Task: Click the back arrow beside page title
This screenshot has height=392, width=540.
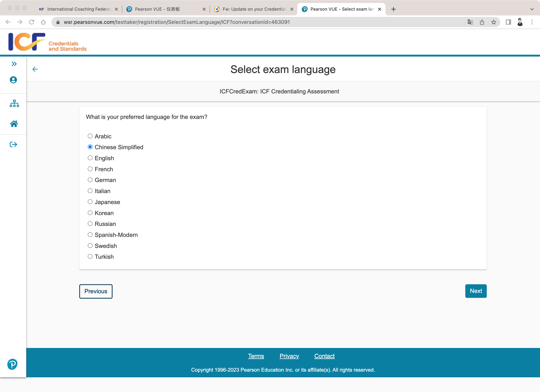Action: click(x=35, y=69)
